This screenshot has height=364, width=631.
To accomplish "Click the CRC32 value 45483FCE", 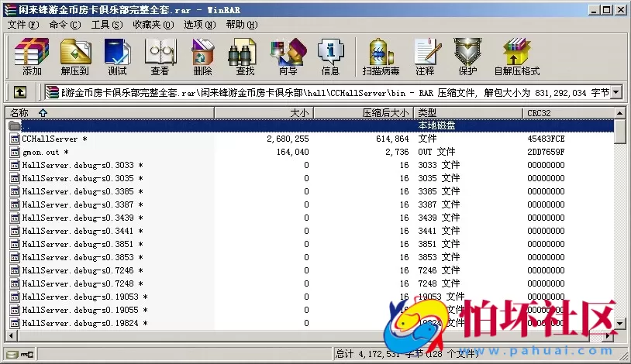I will pos(546,139).
